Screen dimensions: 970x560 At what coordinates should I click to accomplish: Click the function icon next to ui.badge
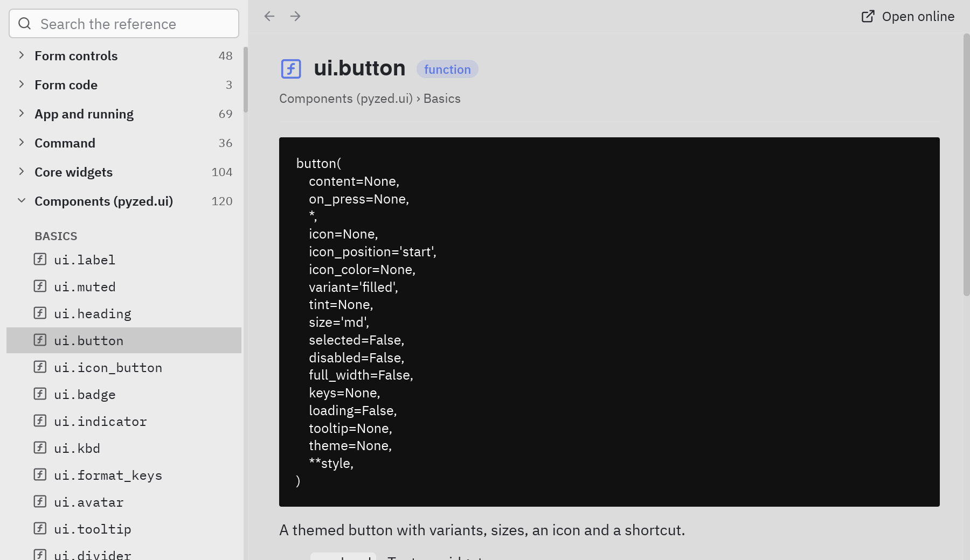point(40,394)
